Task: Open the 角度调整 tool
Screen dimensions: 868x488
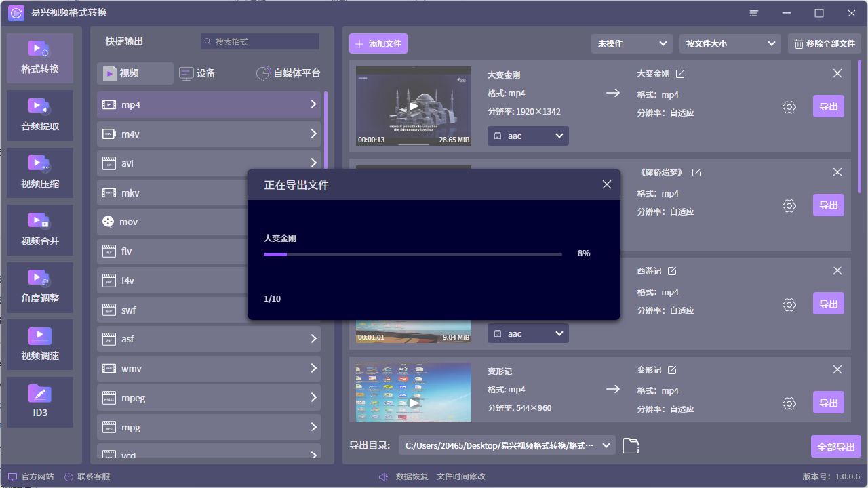Action: (39, 287)
